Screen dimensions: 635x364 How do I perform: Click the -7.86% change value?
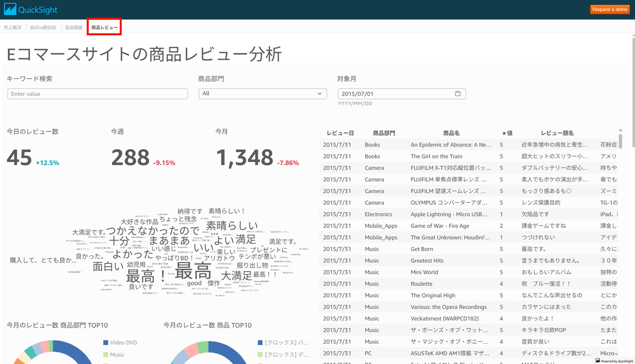[x=288, y=163]
